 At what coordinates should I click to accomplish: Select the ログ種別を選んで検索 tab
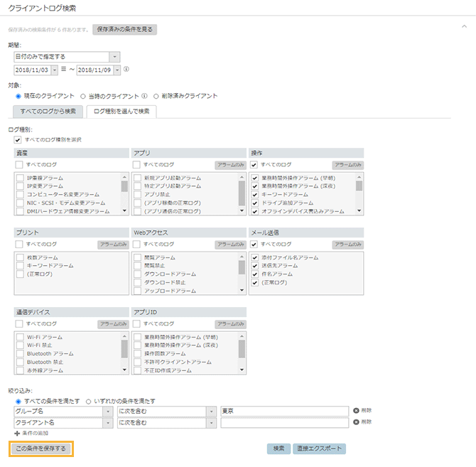pos(121,111)
